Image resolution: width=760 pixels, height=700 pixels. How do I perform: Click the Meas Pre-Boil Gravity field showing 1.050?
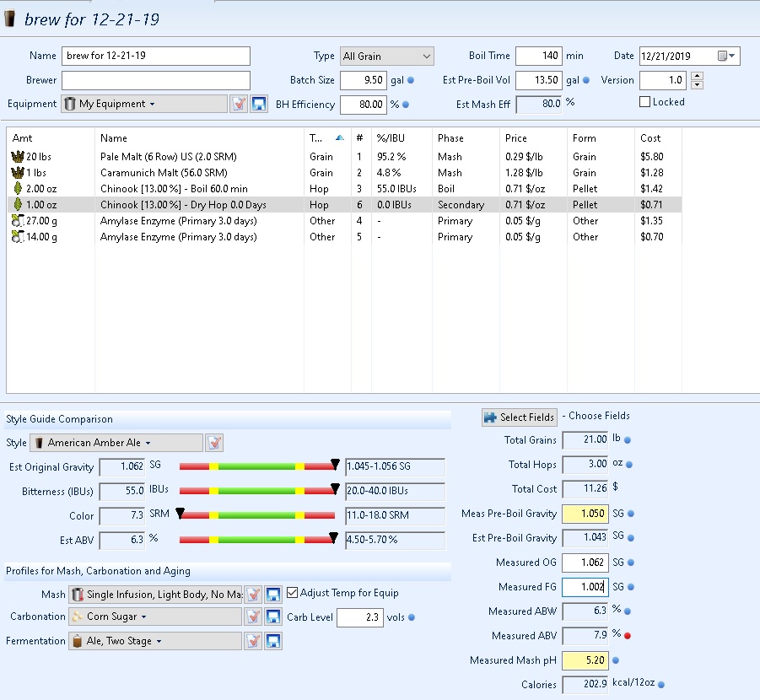click(585, 514)
